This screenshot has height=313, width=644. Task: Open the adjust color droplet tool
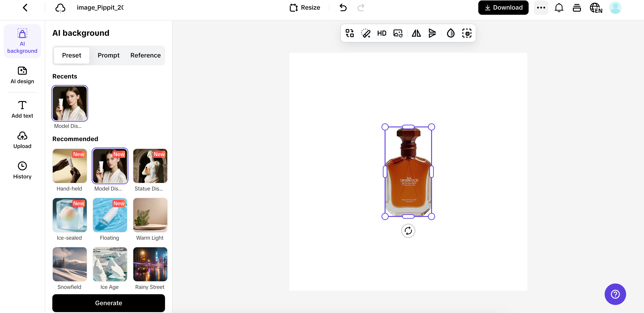coord(450,33)
